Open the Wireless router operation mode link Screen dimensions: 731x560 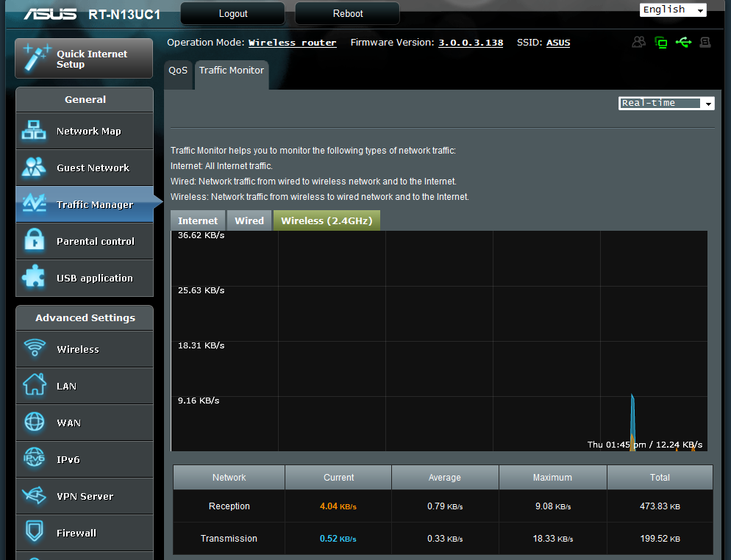[x=292, y=43]
